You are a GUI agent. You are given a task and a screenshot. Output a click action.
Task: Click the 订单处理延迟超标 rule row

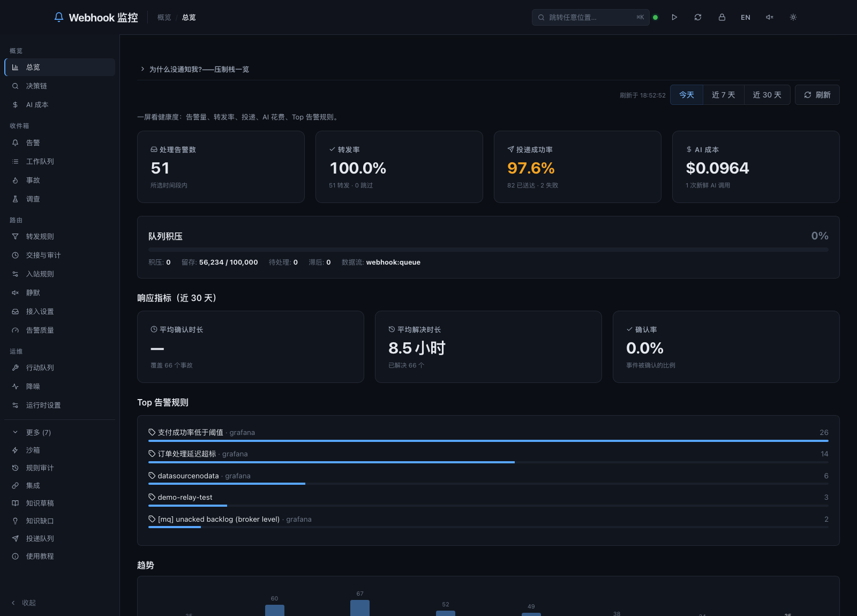(x=488, y=456)
